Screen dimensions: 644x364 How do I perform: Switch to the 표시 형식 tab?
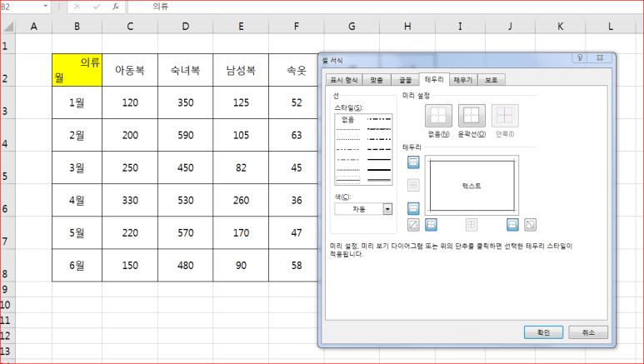coord(344,80)
